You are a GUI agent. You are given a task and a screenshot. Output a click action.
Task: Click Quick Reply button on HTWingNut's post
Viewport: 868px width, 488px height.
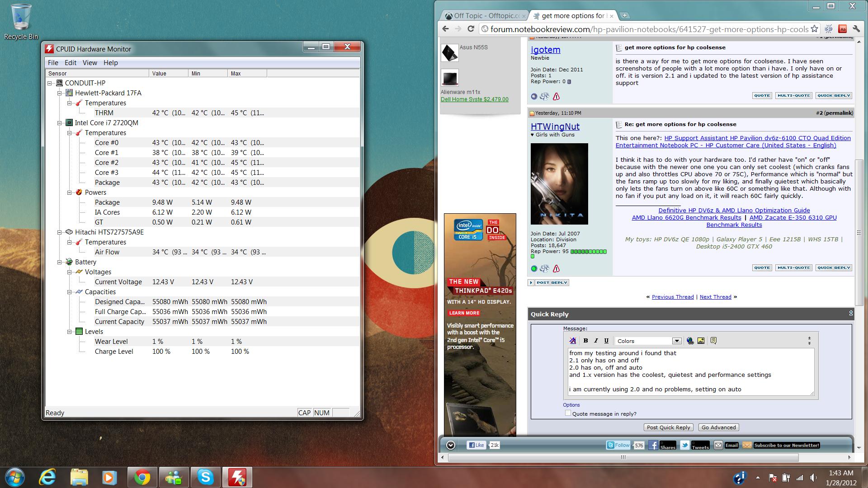point(834,267)
